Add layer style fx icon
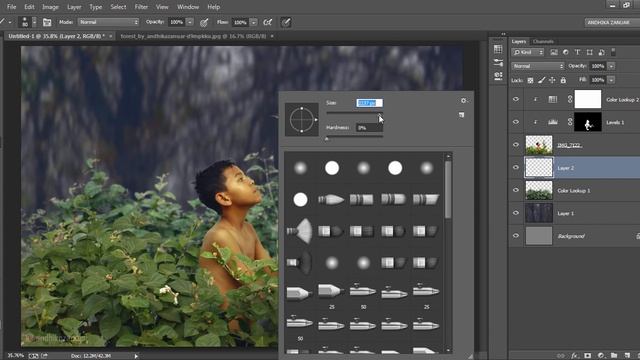This screenshot has height=360, width=640. pyautogui.click(x=575, y=356)
